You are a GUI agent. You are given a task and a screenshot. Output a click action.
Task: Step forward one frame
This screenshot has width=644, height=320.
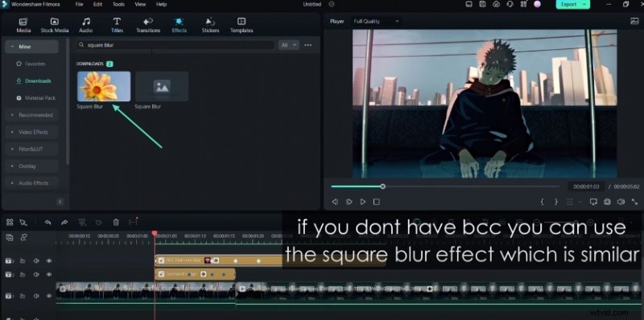349,202
